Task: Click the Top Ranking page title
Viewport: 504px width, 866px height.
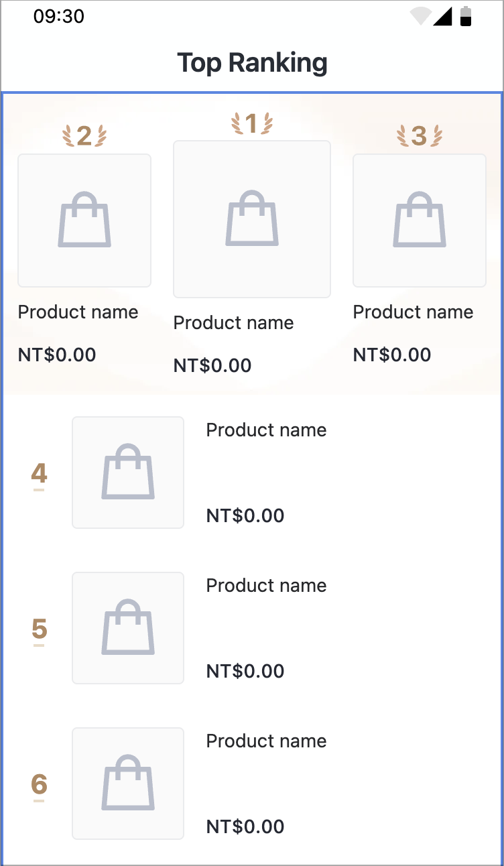Action: click(x=252, y=62)
